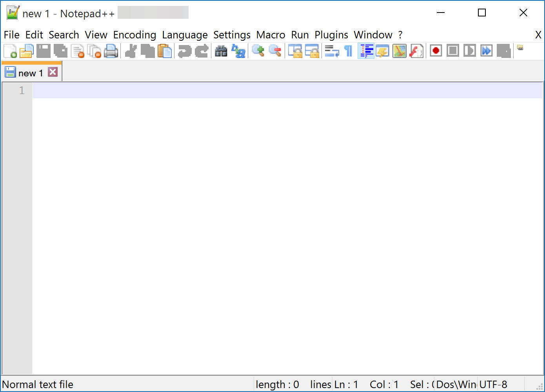Open the Edit menu
Screen dimensions: 545x392
(34, 35)
